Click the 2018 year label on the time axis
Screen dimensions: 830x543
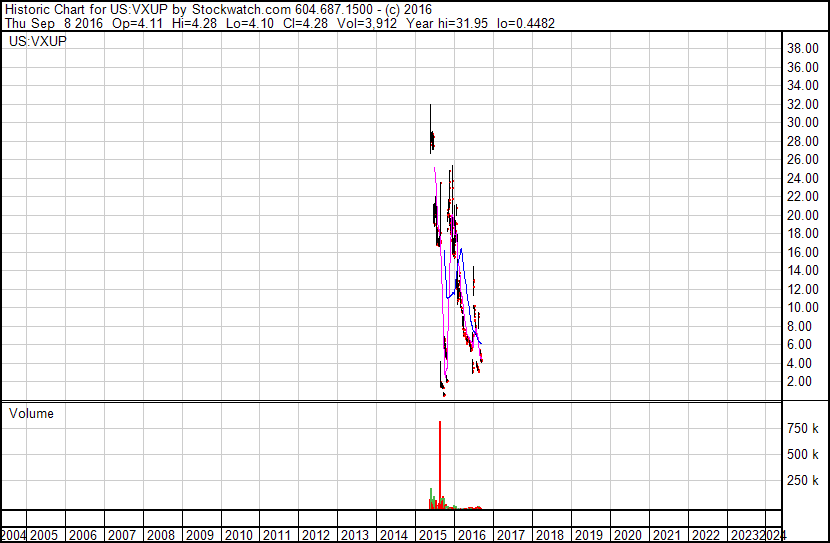(550, 536)
